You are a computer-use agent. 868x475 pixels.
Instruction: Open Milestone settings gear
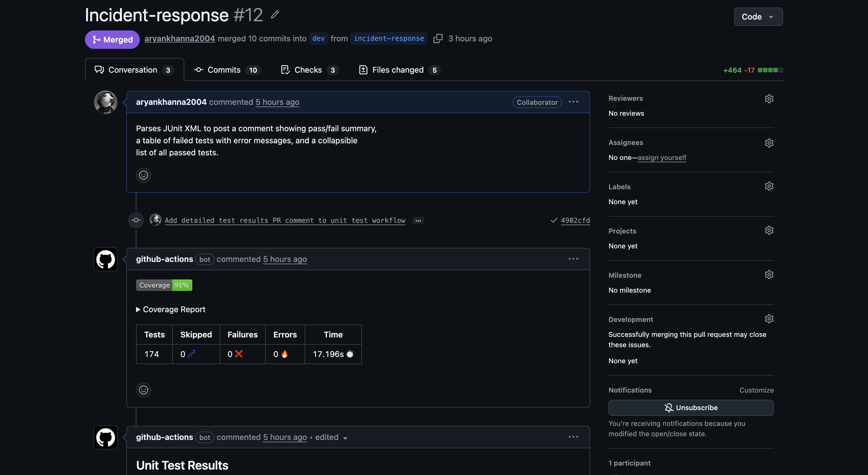click(769, 275)
